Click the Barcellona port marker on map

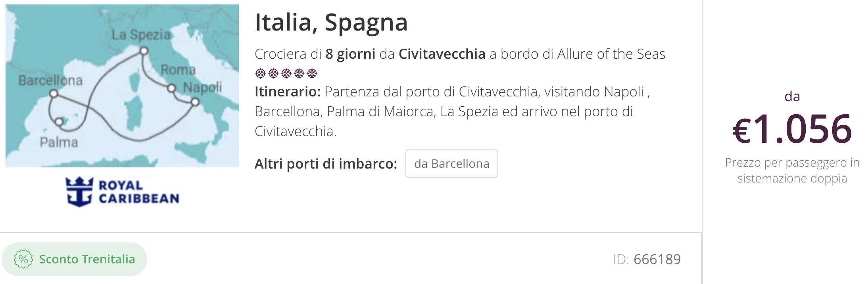tap(54, 94)
